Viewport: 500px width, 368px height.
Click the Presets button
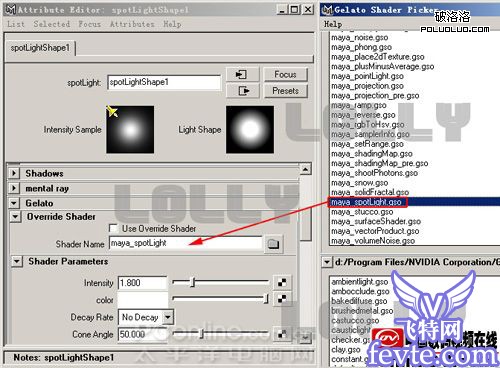click(x=285, y=90)
